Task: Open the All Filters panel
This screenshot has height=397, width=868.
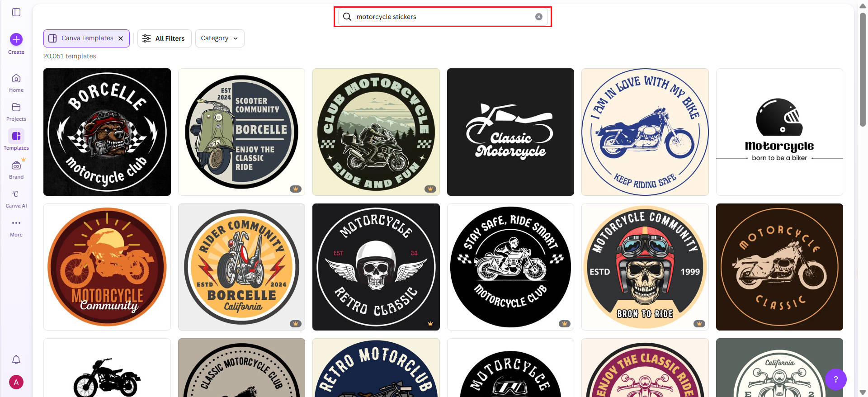Action: 165,38
